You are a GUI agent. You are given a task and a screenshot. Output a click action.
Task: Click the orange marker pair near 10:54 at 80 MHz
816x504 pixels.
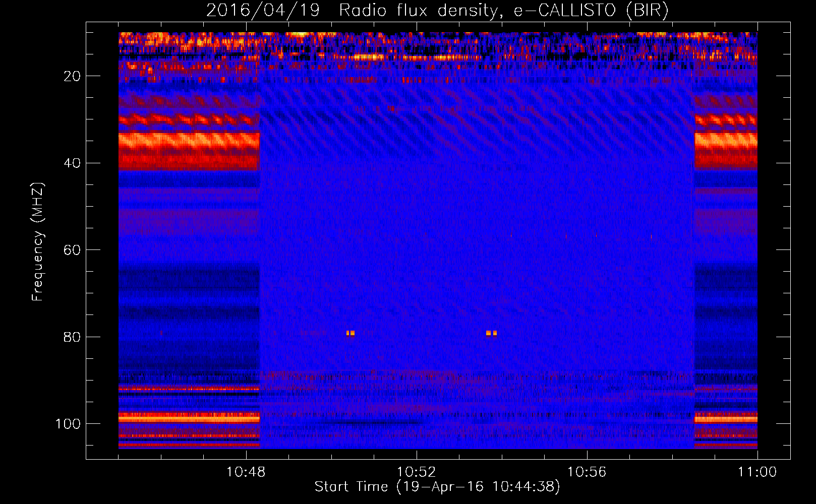pos(492,333)
